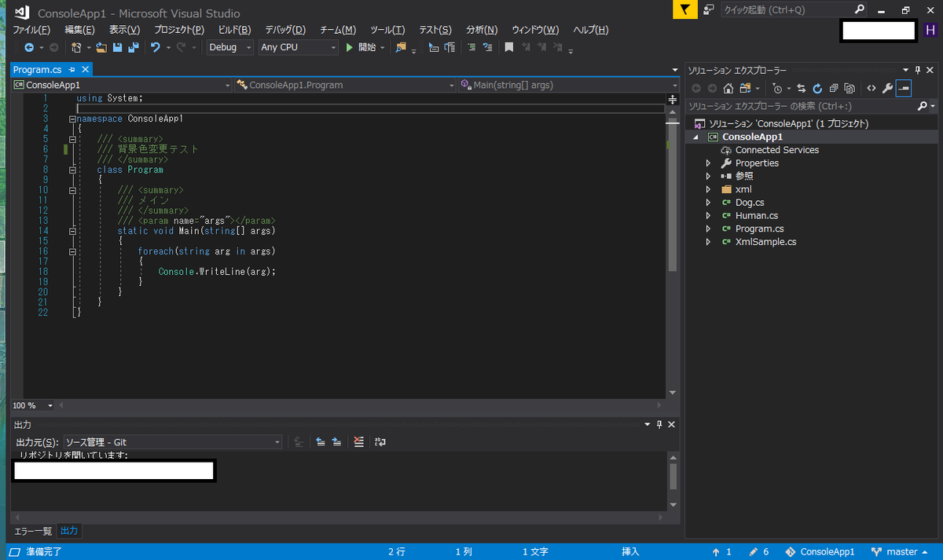
Task: Undo with the Undo arrow icon
Action: (155, 47)
